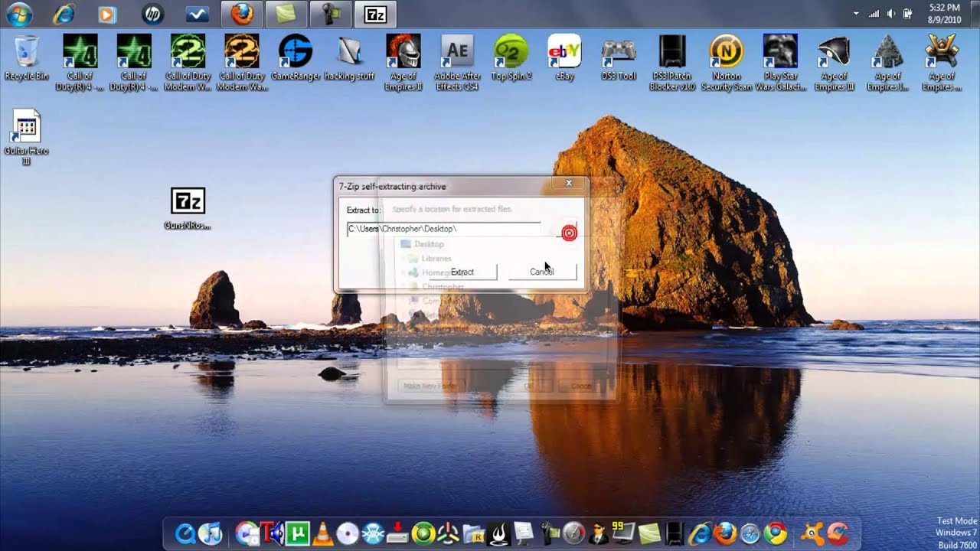Click the speedometer gauge dock icon

pyautogui.click(x=573, y=533)
